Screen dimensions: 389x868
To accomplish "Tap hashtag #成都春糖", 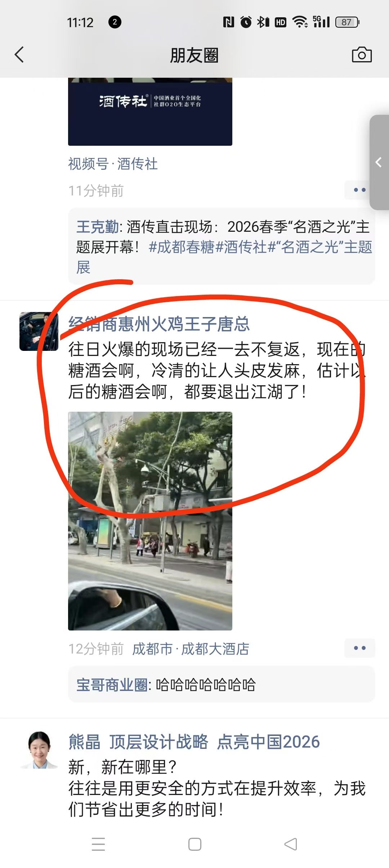I will 182,247.
